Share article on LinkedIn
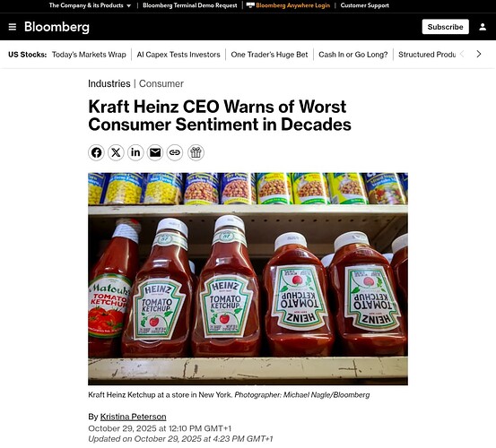Viewport: 496px width, 448px height. (135, 152)
